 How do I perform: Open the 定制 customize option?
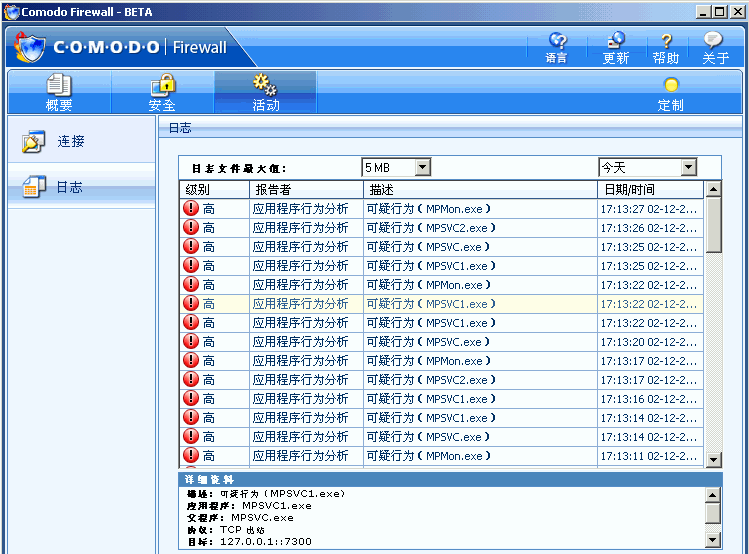(x=671, y=94)
